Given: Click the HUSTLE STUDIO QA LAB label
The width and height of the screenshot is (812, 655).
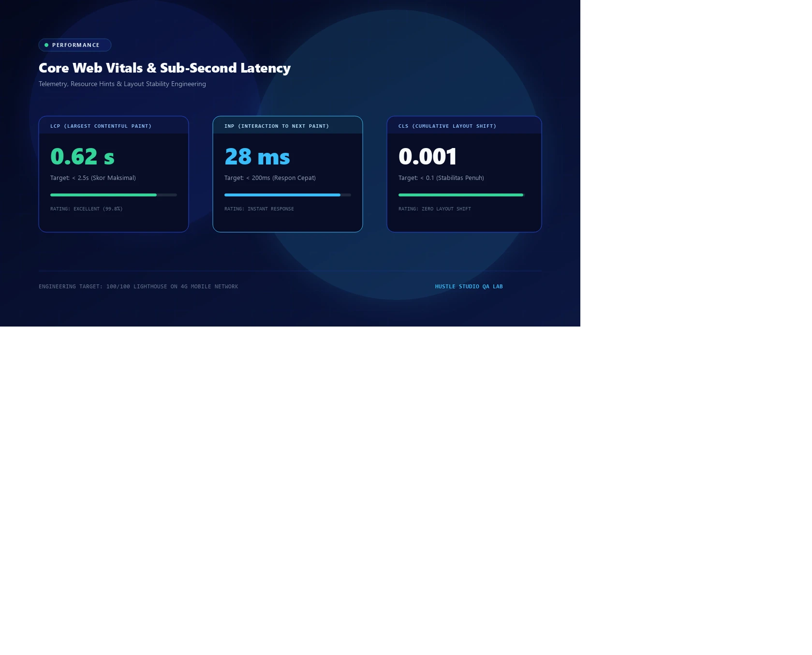Looking at the screenshot, I should coord(469,286).
